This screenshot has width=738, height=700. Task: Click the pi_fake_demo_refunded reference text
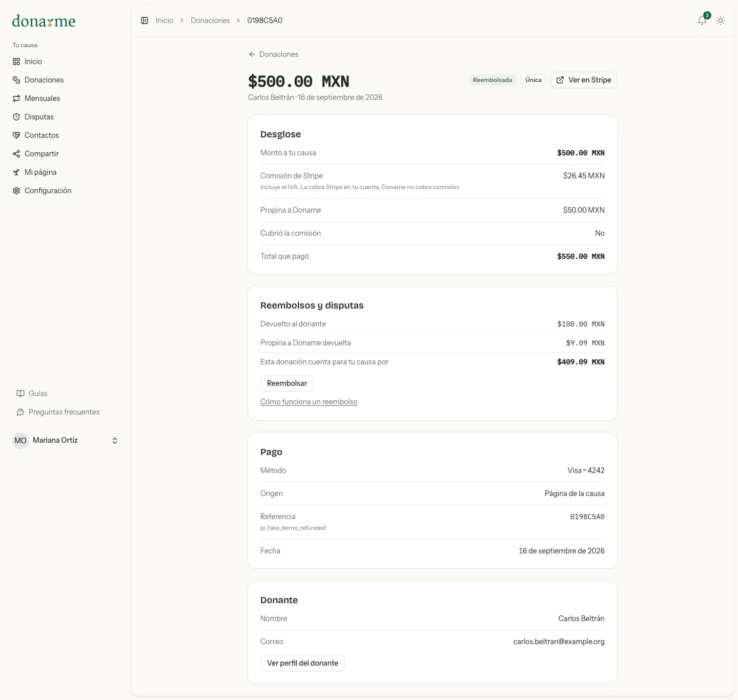[x=293, y=528]
